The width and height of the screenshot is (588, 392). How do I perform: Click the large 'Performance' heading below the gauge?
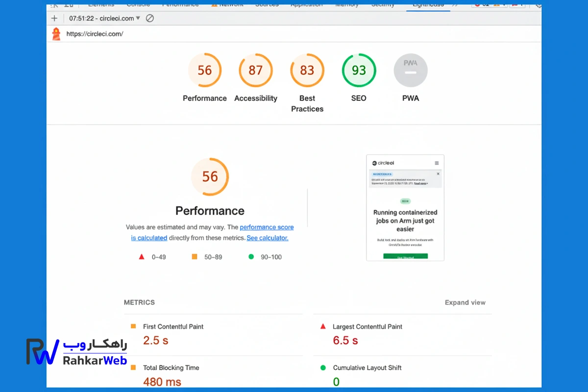click(210, 211)
